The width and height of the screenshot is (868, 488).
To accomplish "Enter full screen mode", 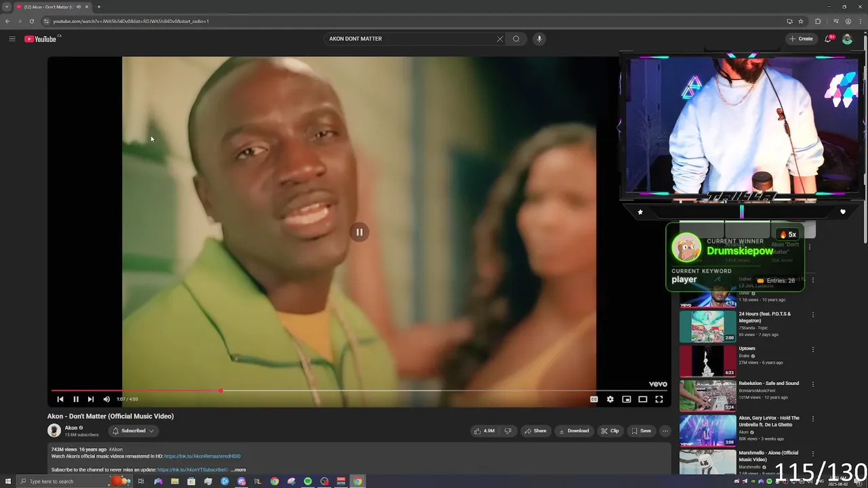I will [x=659, y=399].
